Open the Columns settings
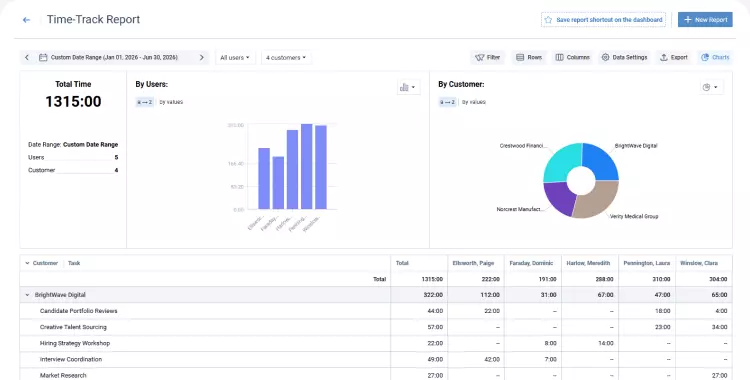 (x=572, y=57)
